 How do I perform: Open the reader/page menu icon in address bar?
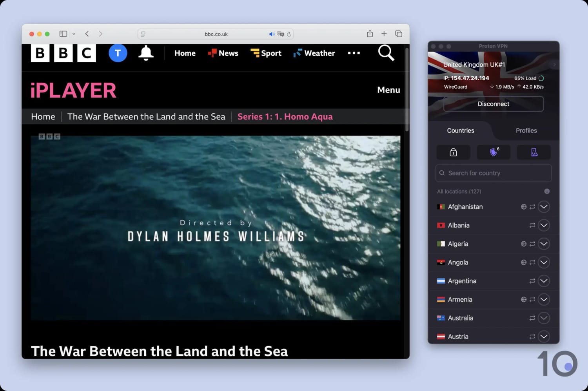tap(143, 34)
